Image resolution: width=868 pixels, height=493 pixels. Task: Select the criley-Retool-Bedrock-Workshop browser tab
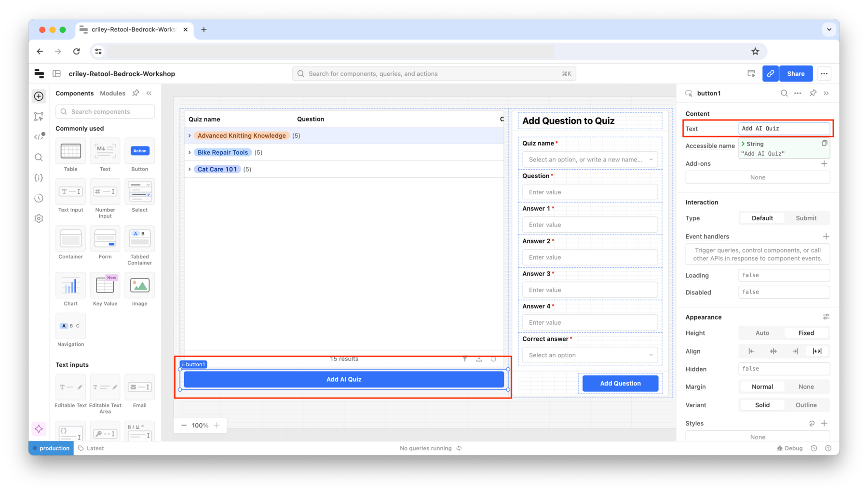[x=135, y=29]
